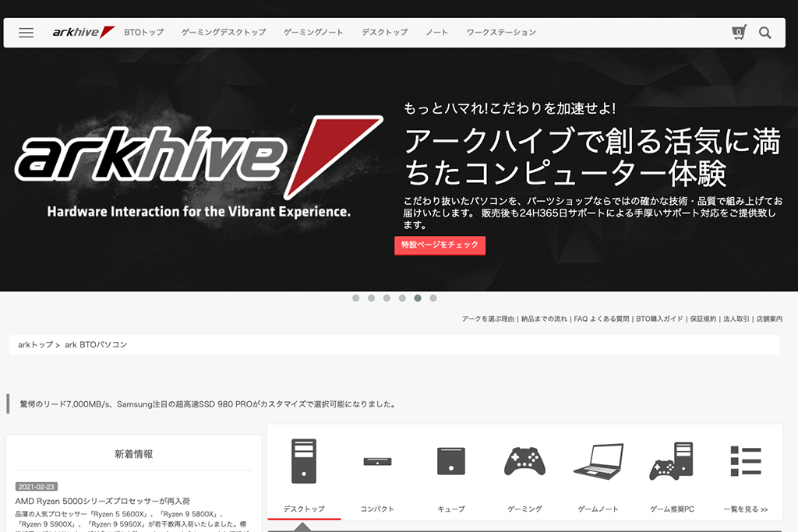Click ark BTOパソコン breadcrumb
Image resolution: width=798 pixels, height=532 pixels.
pos(96,345)
